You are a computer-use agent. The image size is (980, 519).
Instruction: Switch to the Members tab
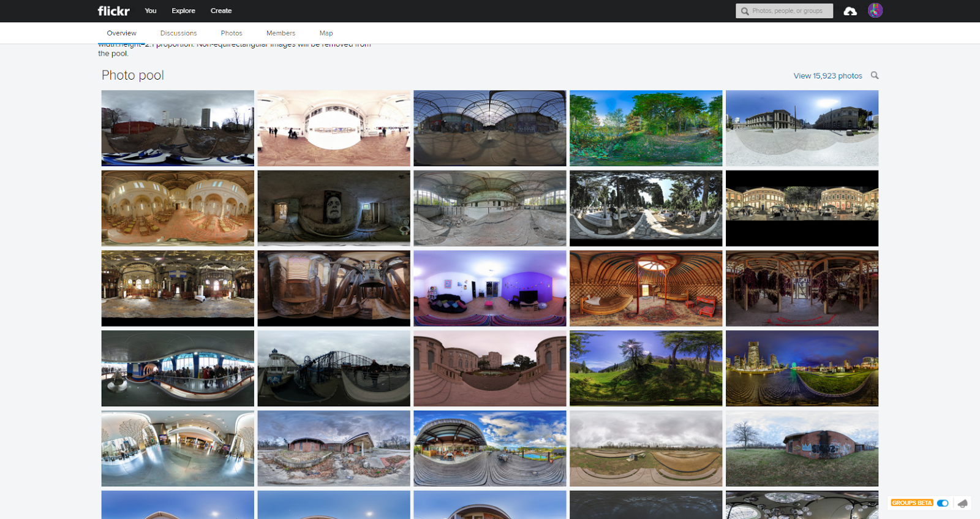click(x=281, y=33)
